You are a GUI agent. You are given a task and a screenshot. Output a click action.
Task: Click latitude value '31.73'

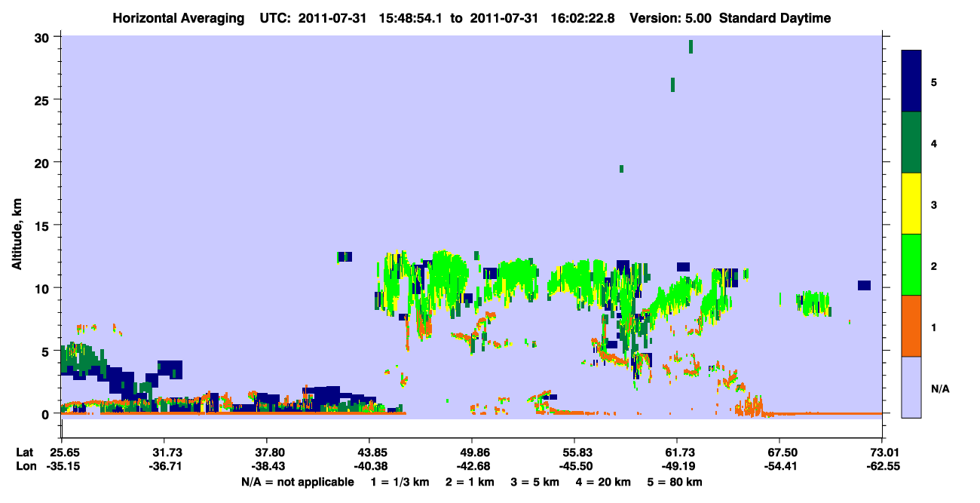click(164, 452)
